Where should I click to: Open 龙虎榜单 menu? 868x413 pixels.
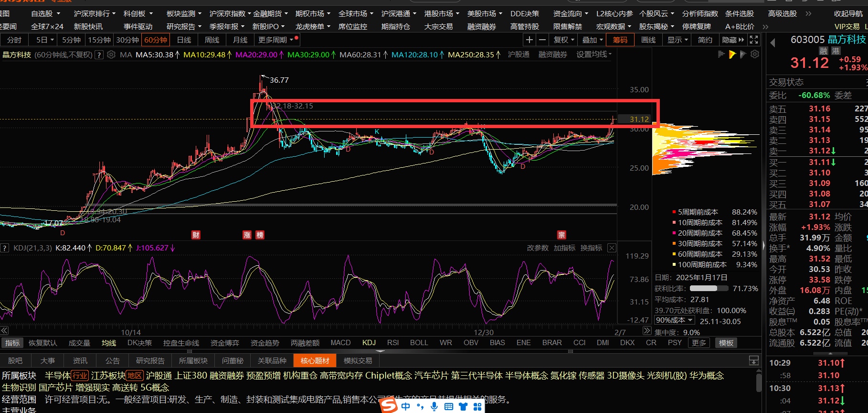313,26
